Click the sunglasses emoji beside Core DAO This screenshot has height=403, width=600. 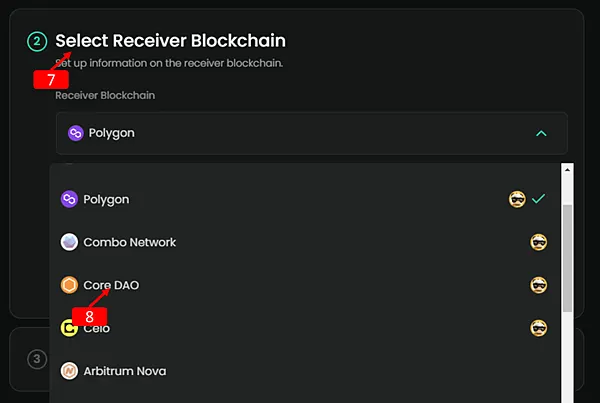tap(538, 285)
